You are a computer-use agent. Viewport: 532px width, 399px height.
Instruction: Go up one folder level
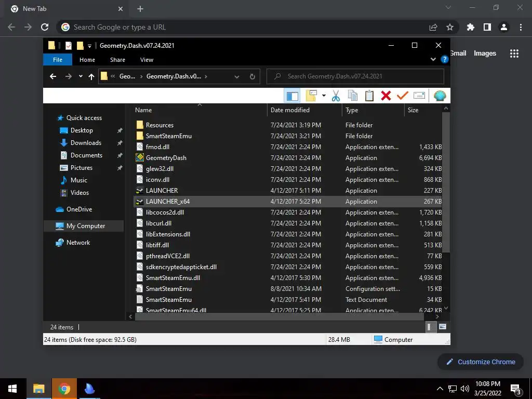91,77
